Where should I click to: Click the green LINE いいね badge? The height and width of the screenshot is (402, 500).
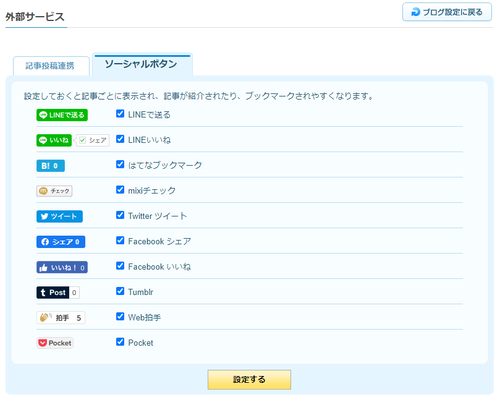[x=54, y=140]
